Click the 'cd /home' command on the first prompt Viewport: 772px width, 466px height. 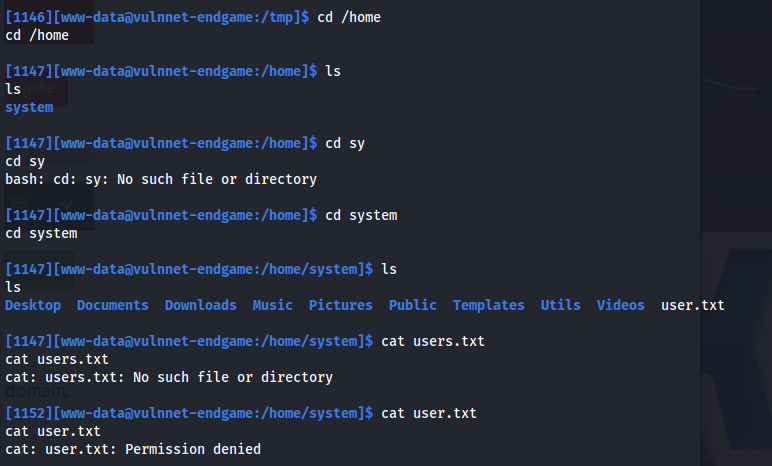tap(349, 17)
